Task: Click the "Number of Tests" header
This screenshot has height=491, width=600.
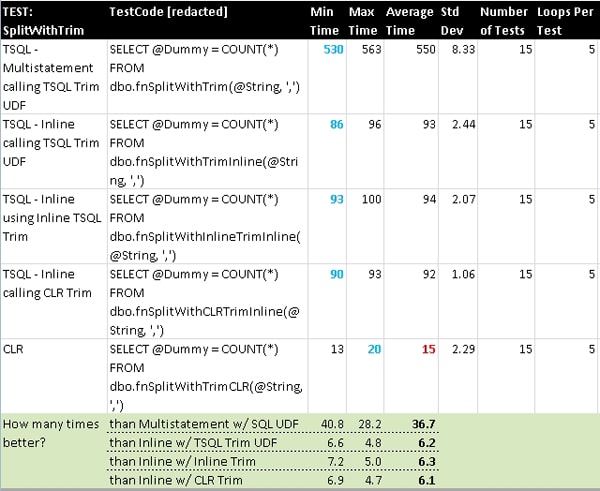Action: click(505, 22)
